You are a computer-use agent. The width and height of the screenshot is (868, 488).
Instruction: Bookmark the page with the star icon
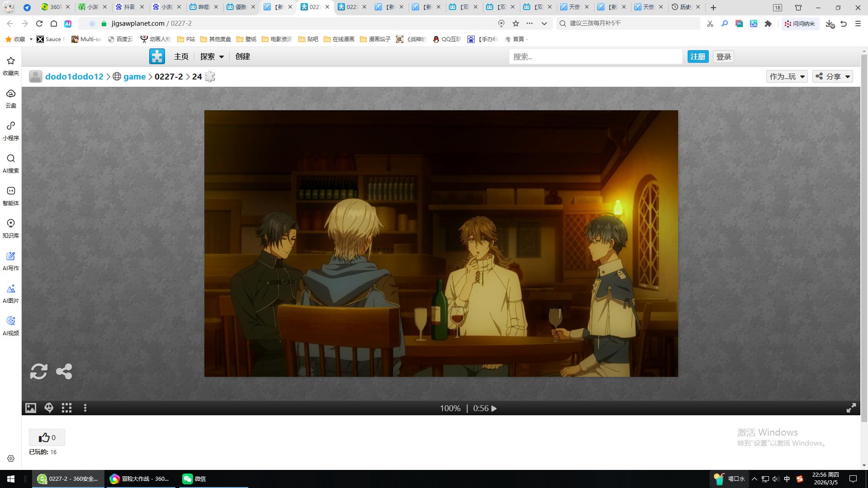(516, 23)
